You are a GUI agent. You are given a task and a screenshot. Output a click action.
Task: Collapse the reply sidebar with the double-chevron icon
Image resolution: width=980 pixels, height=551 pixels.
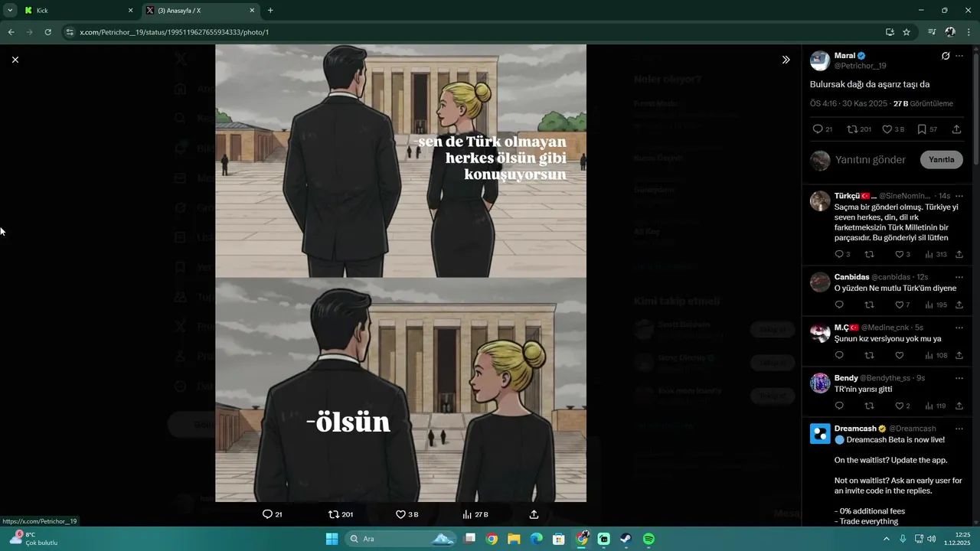pos(786,59)
